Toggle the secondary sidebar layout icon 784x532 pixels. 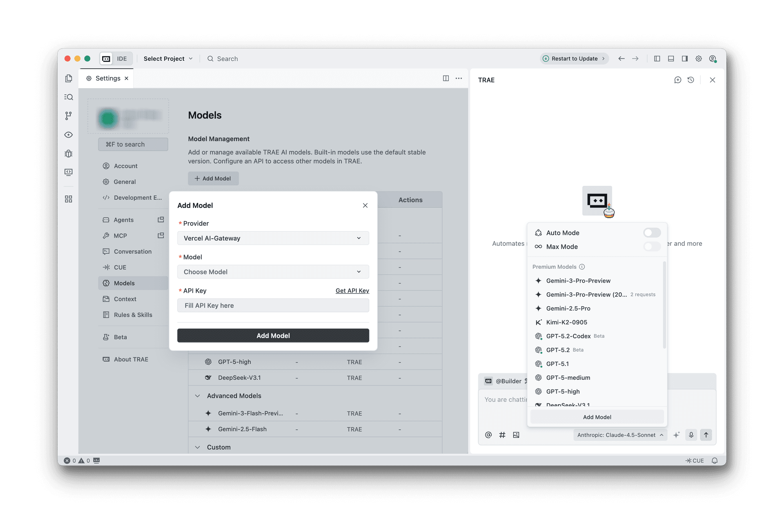[685, 59]
